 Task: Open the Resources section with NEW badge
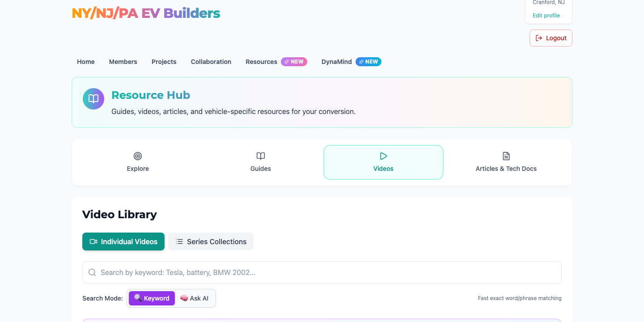[x=261, y=62]
